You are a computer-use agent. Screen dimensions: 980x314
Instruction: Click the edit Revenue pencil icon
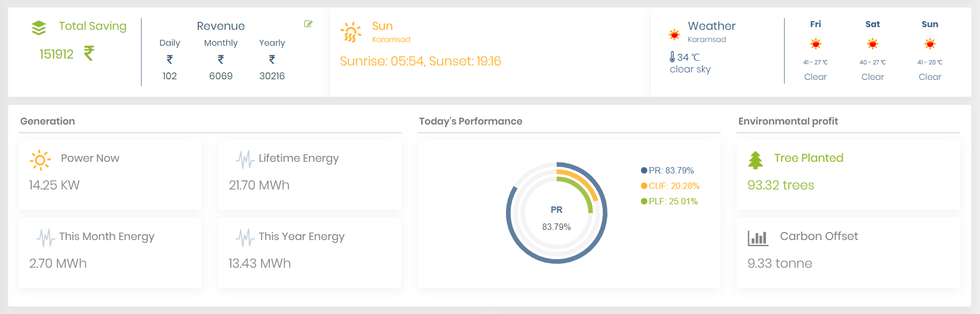pos(308,24)
